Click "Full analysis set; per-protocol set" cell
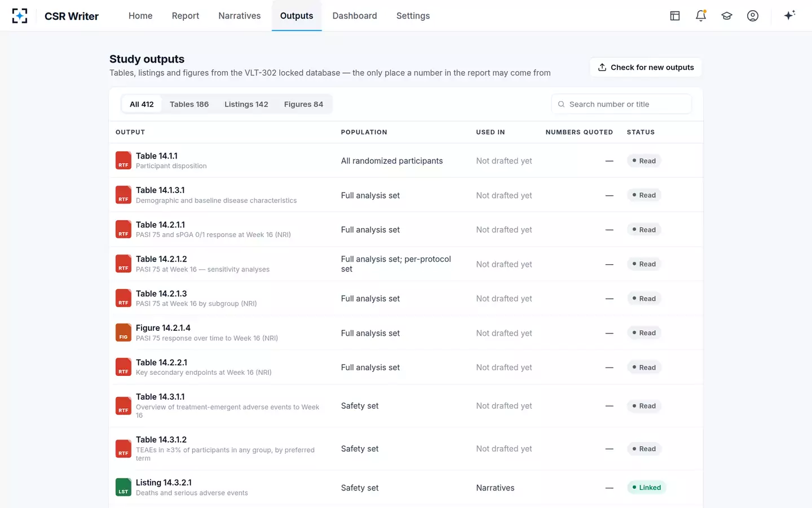This screenshot has width=812, height=508. (396, 264)
